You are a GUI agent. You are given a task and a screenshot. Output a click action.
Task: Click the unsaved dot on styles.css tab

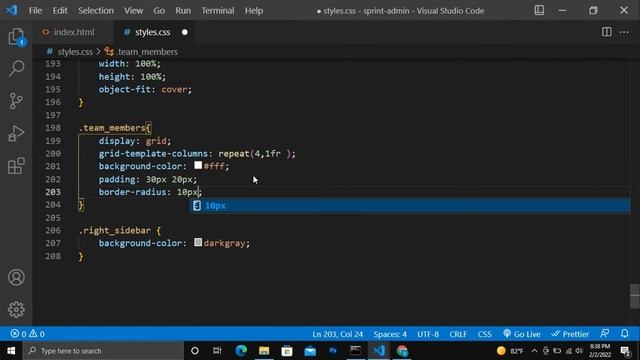point(184,32)
